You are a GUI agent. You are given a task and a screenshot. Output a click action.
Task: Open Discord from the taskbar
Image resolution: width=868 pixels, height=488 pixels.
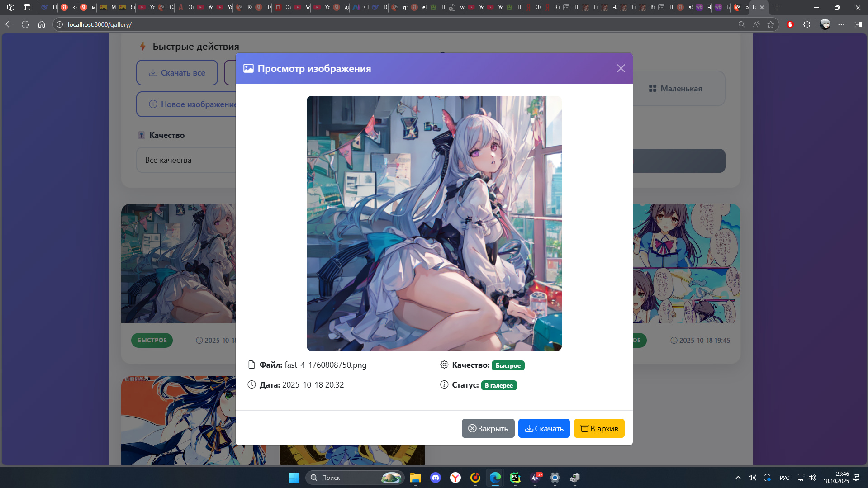(x=436, y=478)
